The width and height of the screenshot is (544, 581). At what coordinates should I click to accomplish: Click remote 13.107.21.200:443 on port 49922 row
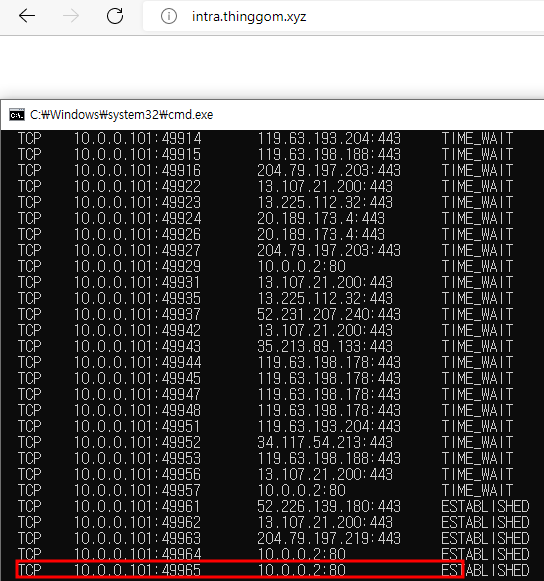click(325, 186)
